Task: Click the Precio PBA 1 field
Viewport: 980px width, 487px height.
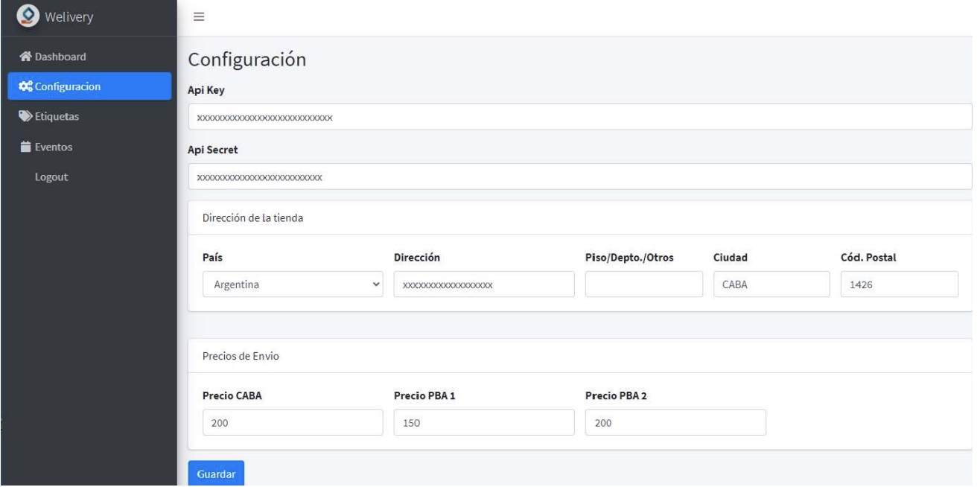Action: click(484, 423)
